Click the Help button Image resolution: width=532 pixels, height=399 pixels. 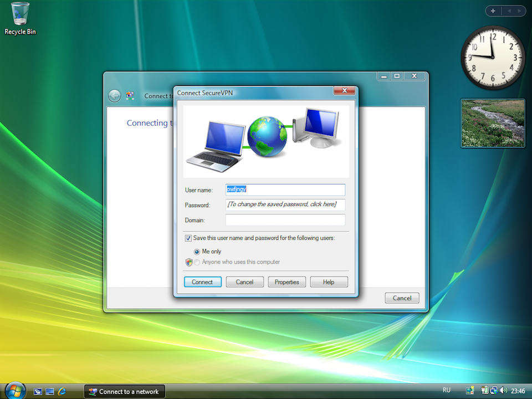tap(329, 282)
